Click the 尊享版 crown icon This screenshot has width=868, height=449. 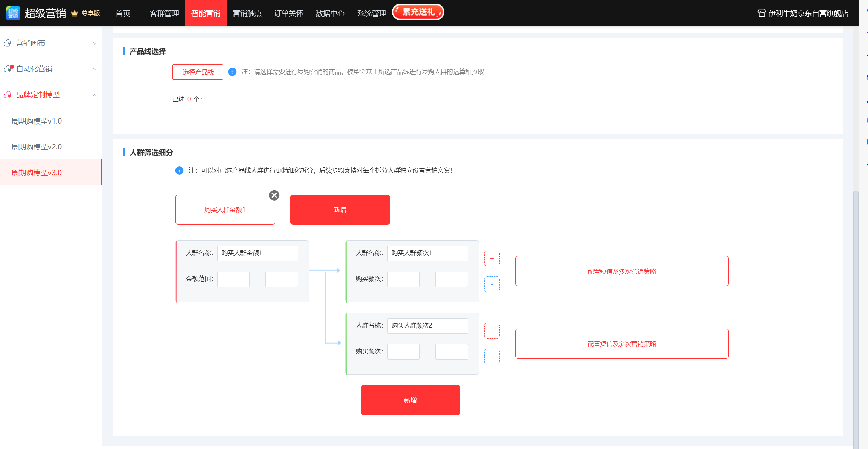click(x=74, y=13)
